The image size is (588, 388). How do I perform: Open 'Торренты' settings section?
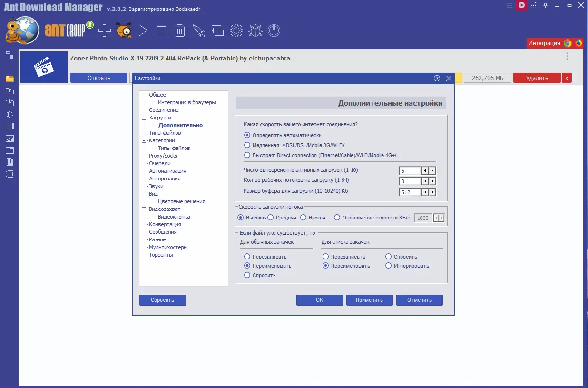(x=161, y=255)
